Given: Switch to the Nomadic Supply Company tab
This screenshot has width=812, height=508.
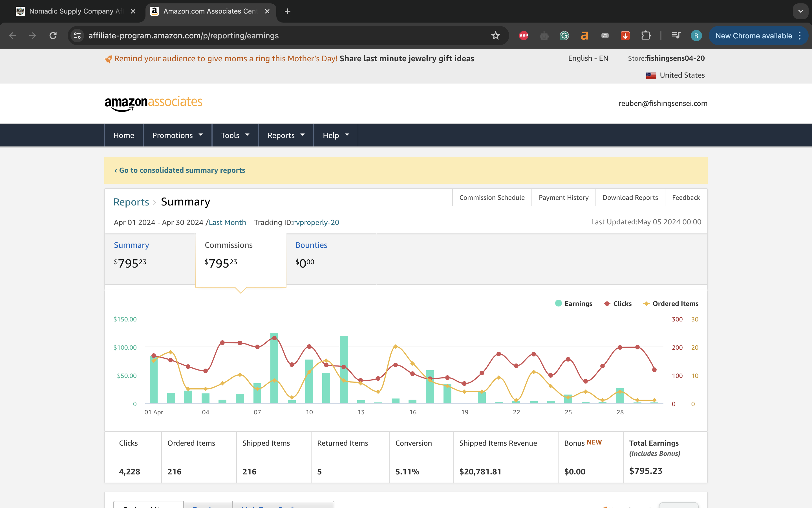Looking at the screenshot, I should 76,11.
